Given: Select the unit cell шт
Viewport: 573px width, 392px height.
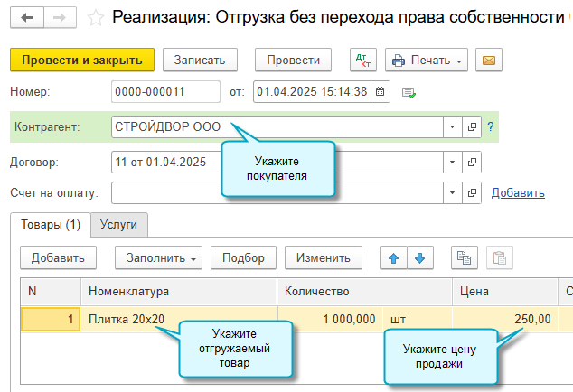Looking at the screenshot, I should click(x=418, y=320).
